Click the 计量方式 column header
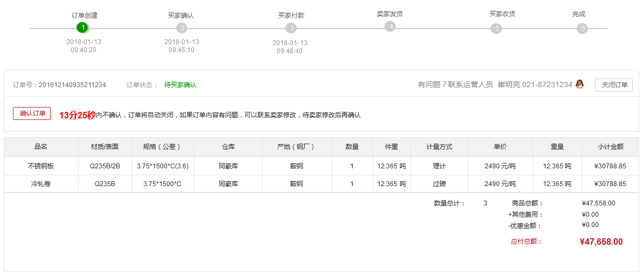Screen dimensions: 644x277 439,147
